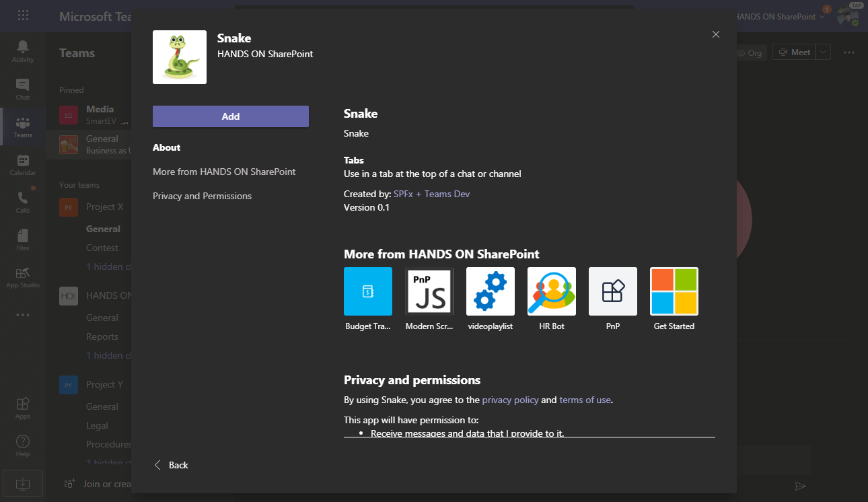Click the download desktop app icon
The image size is (868, 502).
(22, 483)
